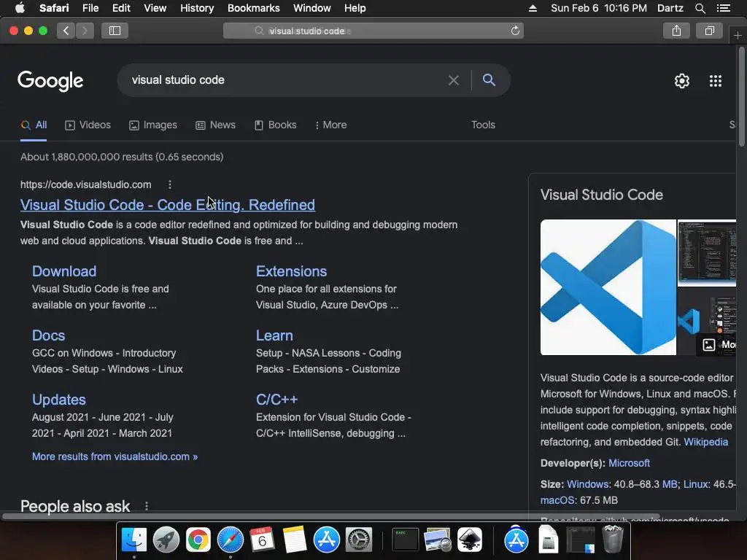Image resolution: width=747 pixels, height=560 pixels.
Task: Click the date and time in menu bar
Action: (x=598, y=8)
